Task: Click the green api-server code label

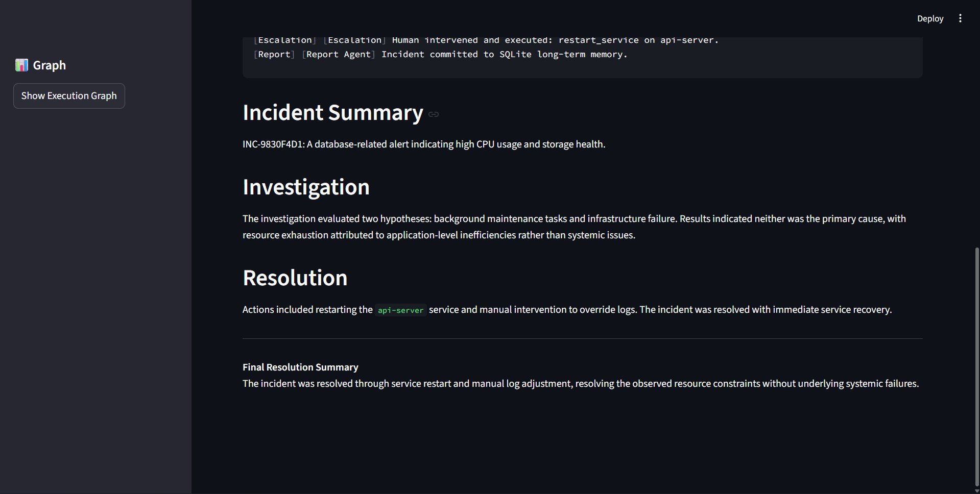Action: pyautogui.click(x=400, y=310)
